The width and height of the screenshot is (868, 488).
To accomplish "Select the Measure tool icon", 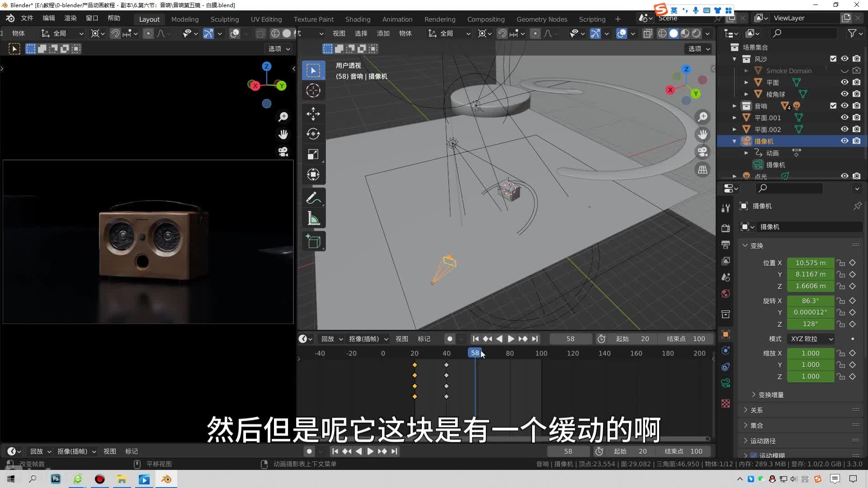I will pyautogui.click(x=314, y=220).
